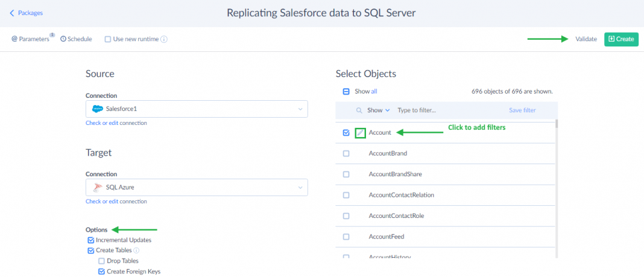Toggle the select-all objects box icon
This screenshot has width=644, height=277.
(x=346, y=92)
